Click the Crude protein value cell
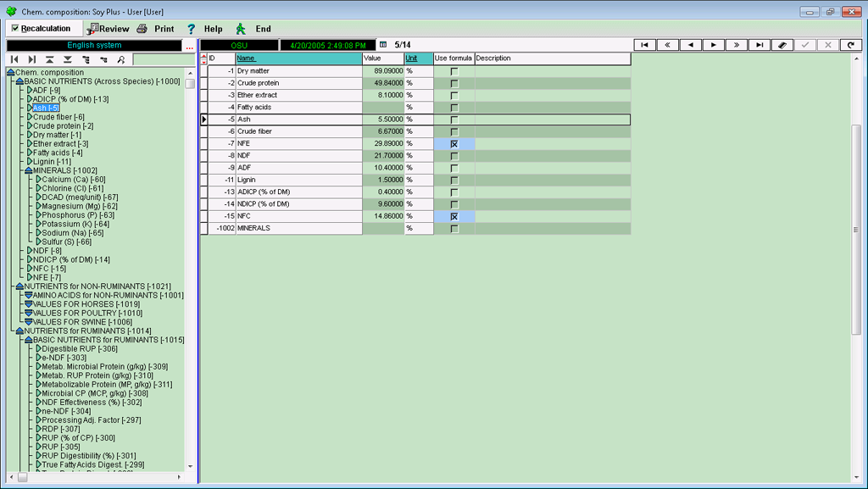This screenshot has width=868, height=489. 382,83
